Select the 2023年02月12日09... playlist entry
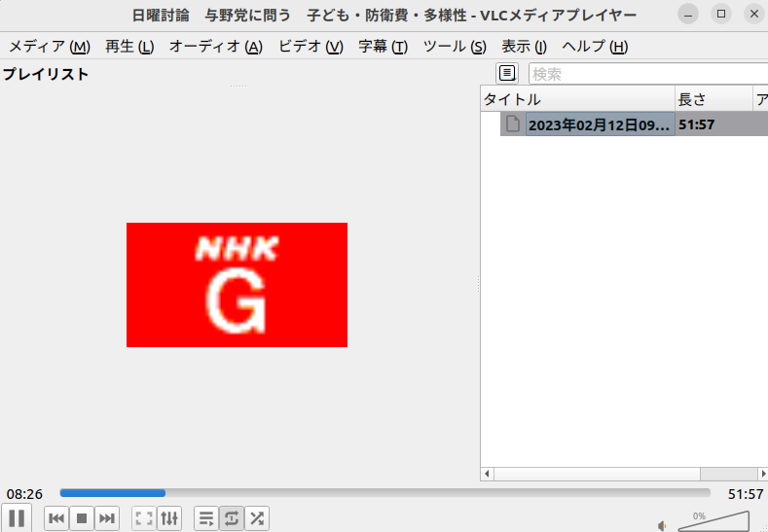This screenshot has width=768, height=532. point(599,124)
